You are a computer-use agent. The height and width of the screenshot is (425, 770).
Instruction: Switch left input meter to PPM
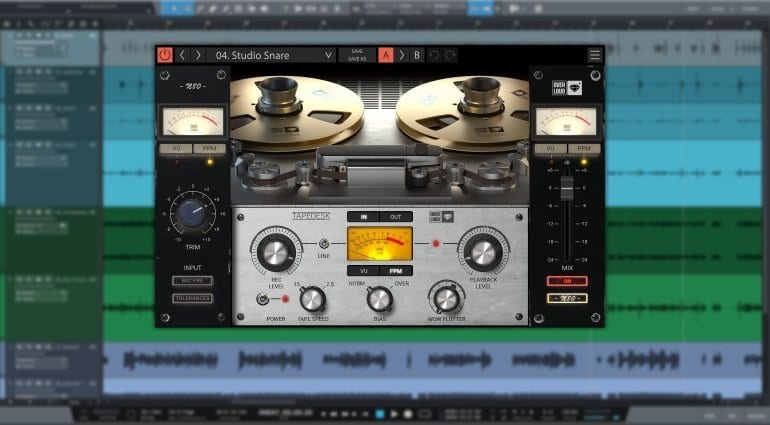tap(209, 148)
